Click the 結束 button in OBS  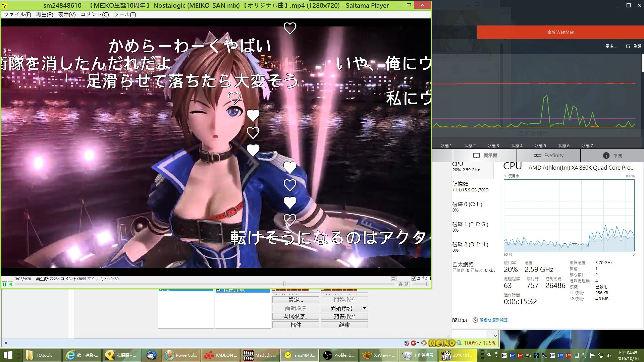coord(344,325)
